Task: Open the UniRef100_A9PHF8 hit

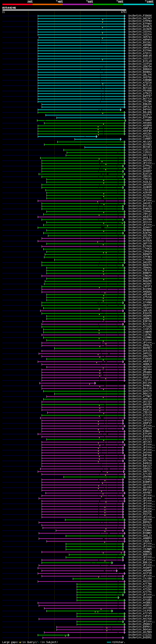Action: coord(140,40)
